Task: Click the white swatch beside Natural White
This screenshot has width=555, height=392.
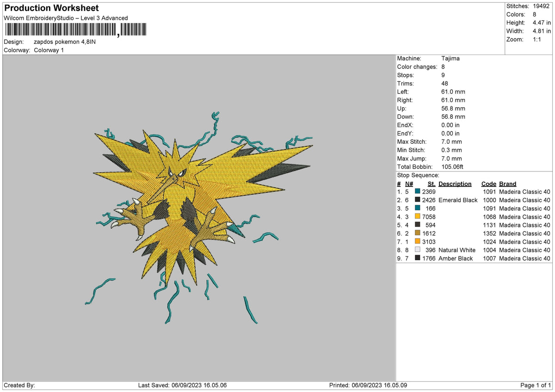Action: click(x=418, y=250)
